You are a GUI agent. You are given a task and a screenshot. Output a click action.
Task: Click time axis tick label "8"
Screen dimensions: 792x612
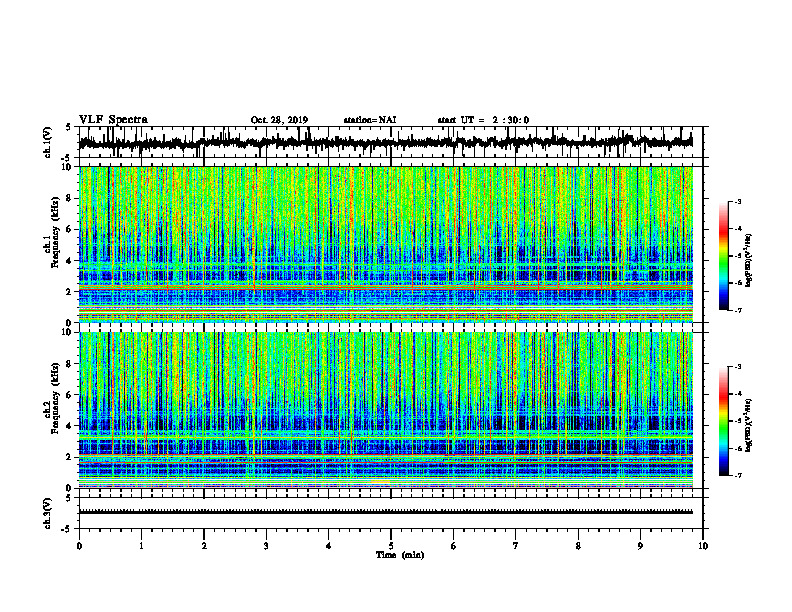pyautogui.click(x=578, y=546)
